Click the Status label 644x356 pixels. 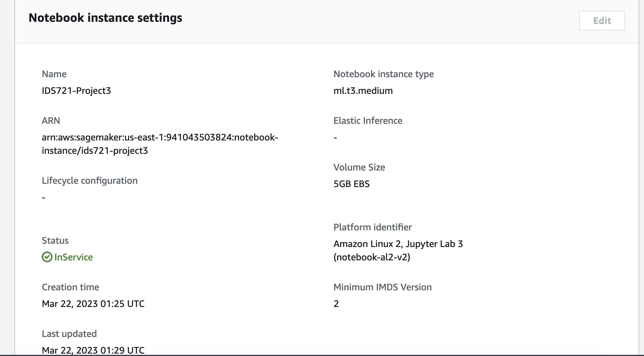tap(55, 241)
